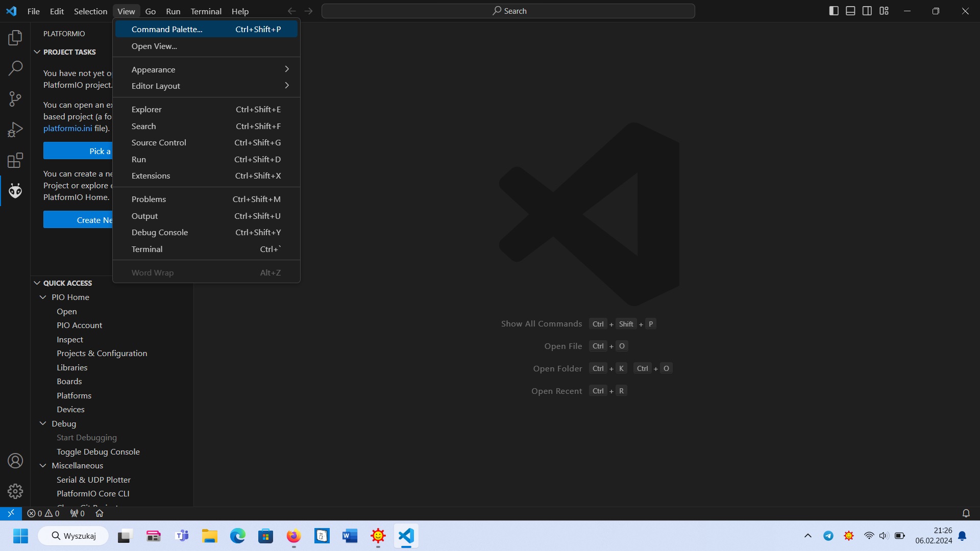980x551 pixels.
Task: Select Toggle Debug Console item
Action: pyautogui.click(x=98, y=452)
